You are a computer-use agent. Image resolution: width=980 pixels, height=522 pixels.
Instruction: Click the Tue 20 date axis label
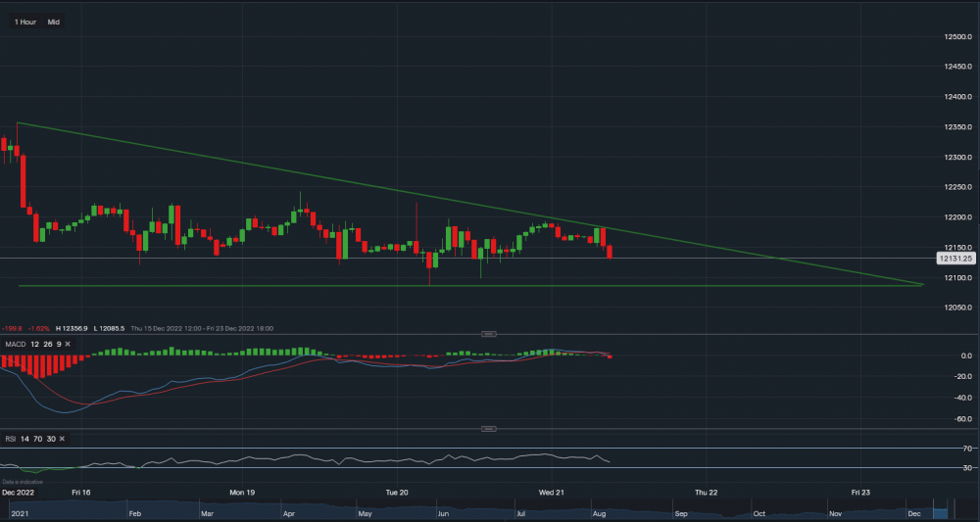397,492
